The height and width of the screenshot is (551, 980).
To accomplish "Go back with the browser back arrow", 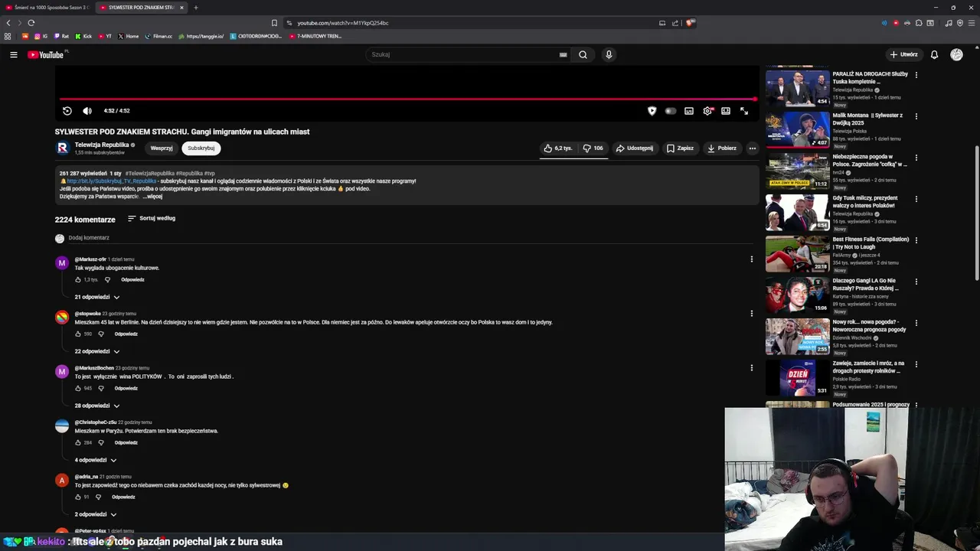I will [x=8, y=23].
